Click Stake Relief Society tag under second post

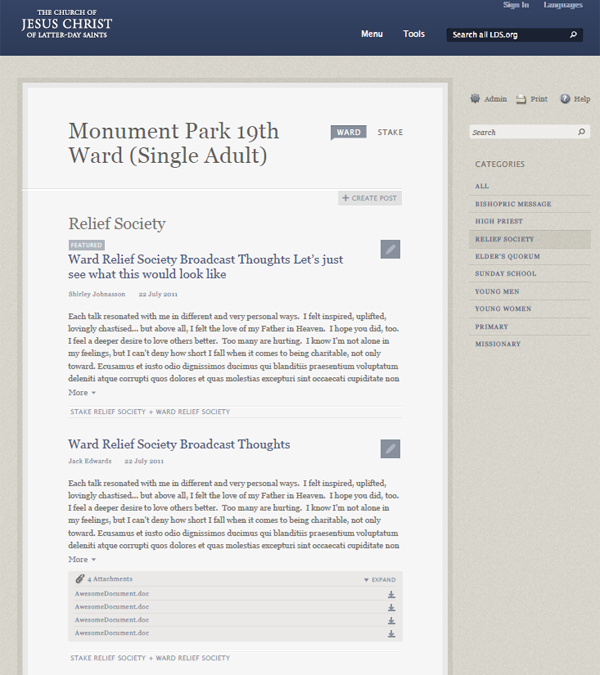coord(108,658)
